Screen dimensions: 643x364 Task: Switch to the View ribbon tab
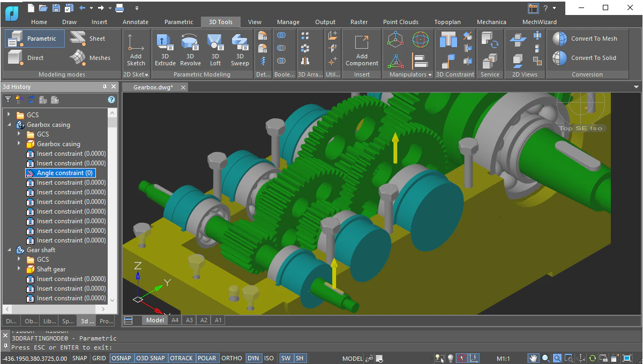[255, 22]
